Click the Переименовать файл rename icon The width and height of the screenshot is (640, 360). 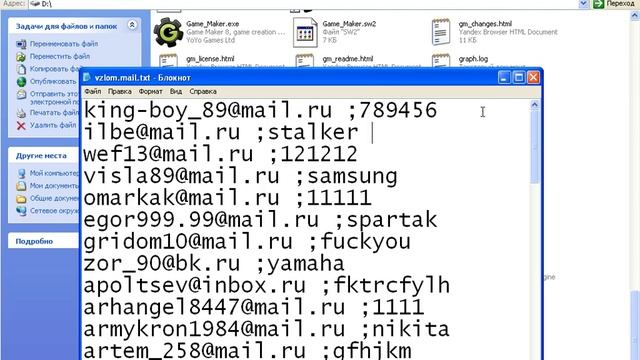(x=21, y=44)
